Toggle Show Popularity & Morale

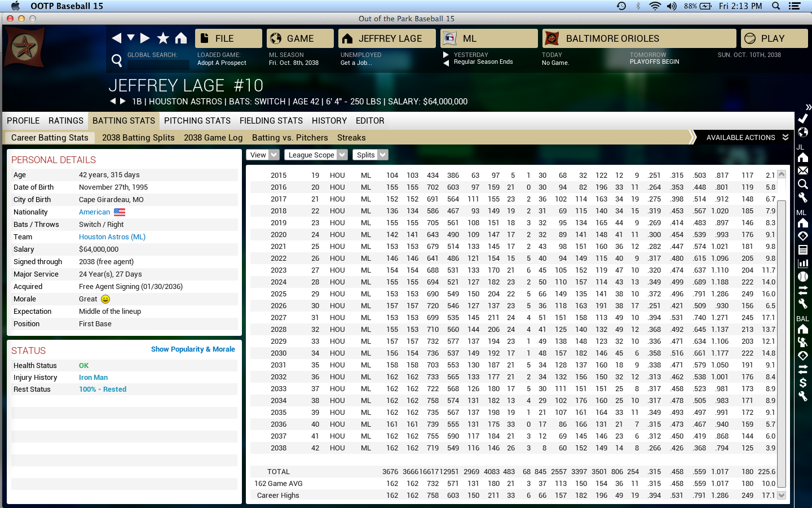pyautogui.click(x=193, y=349)
